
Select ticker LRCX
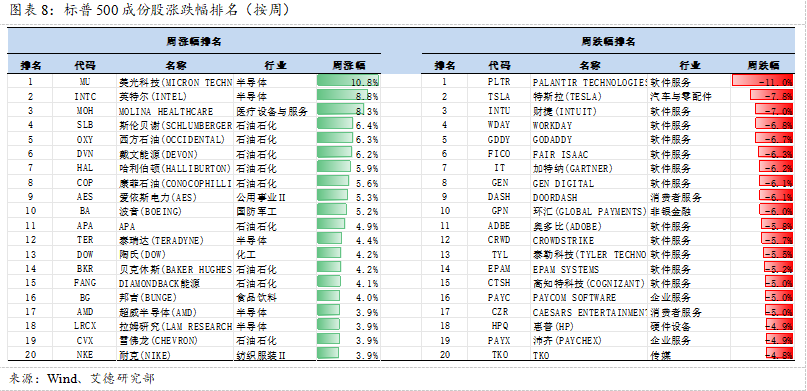pyautogui.click(x=85, y=326)
